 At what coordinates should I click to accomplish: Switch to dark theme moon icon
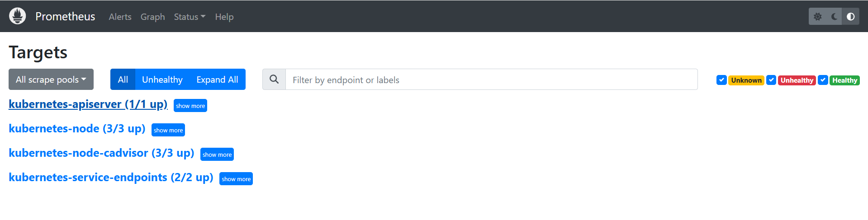tap(834, 17)
